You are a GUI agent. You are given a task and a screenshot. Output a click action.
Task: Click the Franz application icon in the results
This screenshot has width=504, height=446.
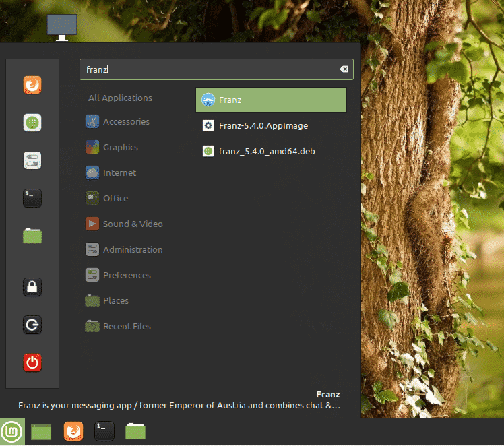pos(208,100)
